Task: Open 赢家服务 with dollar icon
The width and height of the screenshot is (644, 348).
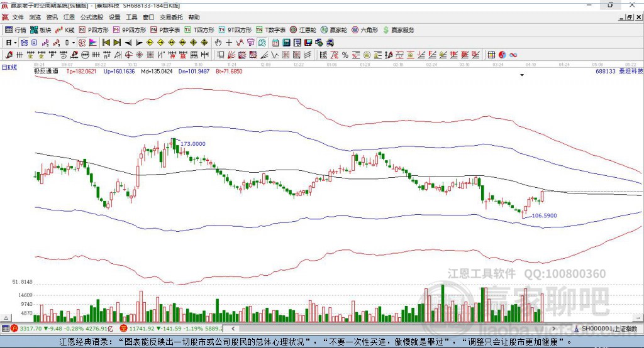Action: pyautogui.click(x=398, y=30)
